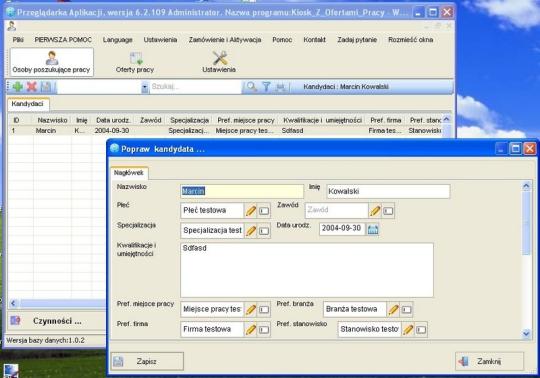Image resolution: width=540 pixels, height=378 pixels.
Task: Click the table vertical scrollbar up arrow
Action: point(447,119)
